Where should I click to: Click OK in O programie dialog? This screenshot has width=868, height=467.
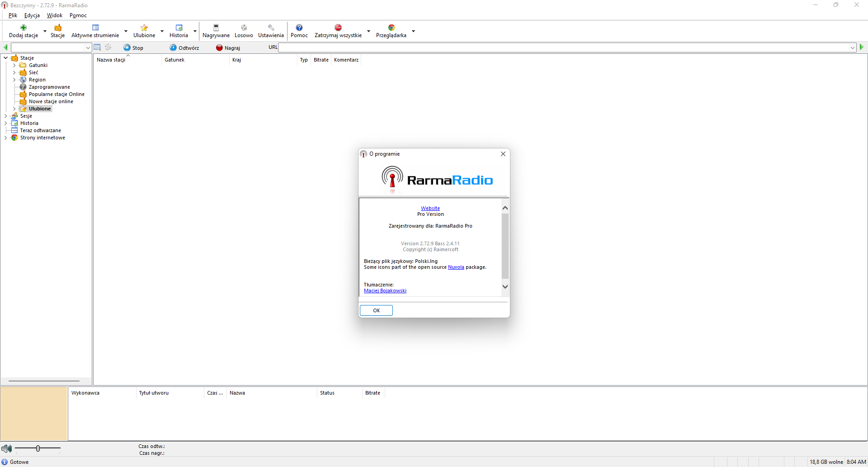[x=376, y=310]
